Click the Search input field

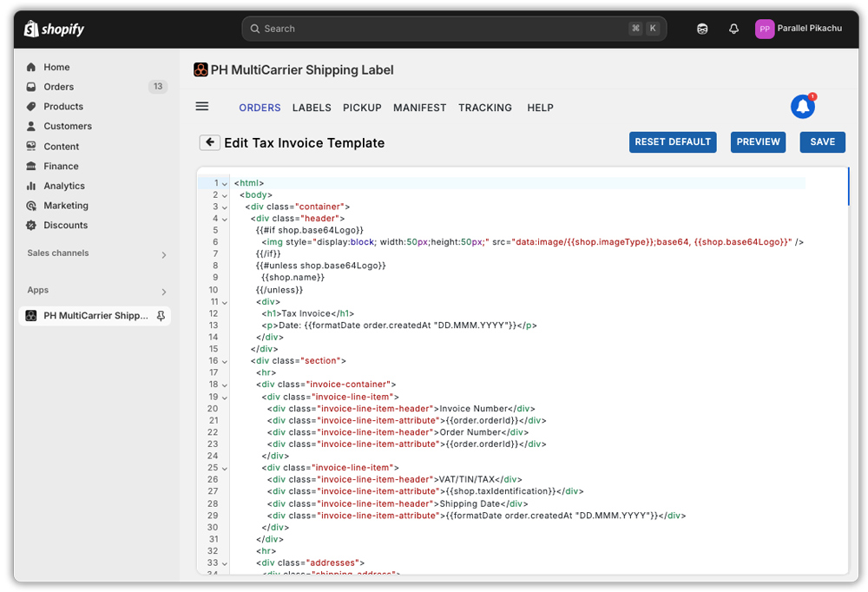(x=454, y=29)
